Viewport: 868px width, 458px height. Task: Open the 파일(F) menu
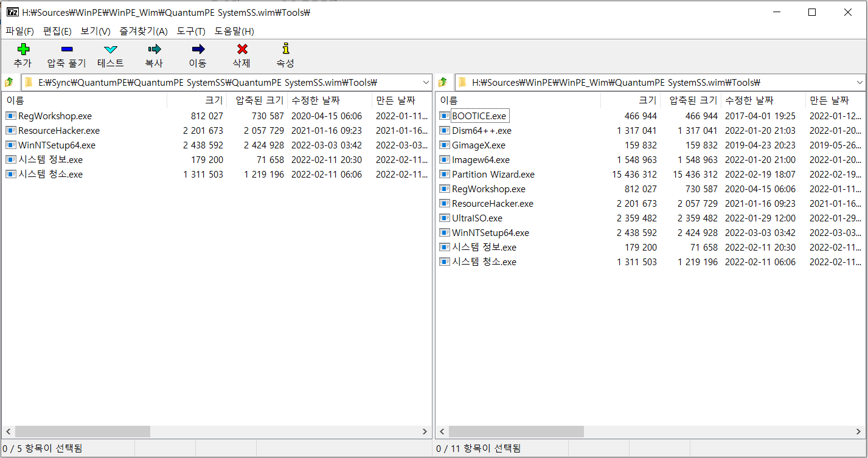[19, 31]
